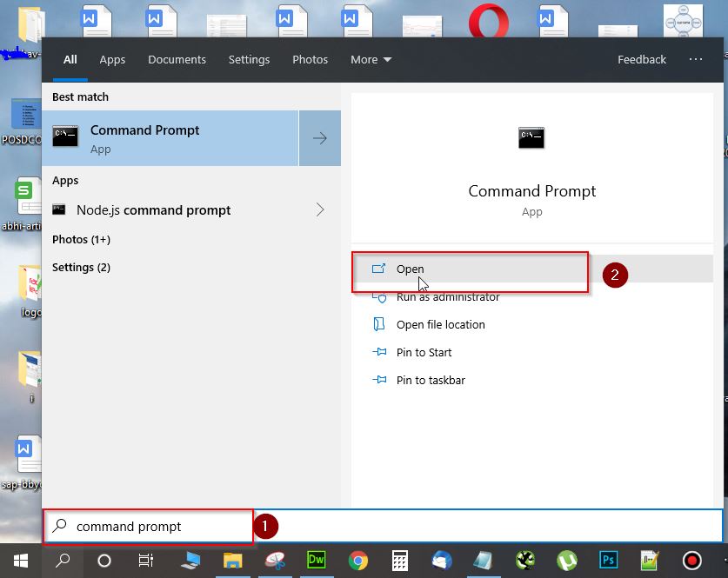Screen dimensions: 728x578
Task: Pin Command Prompt to taskbar
Action: pos(429,380)
